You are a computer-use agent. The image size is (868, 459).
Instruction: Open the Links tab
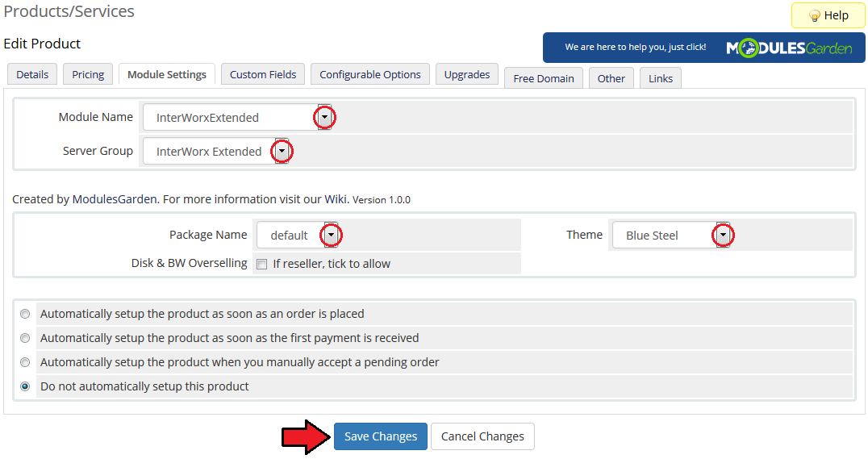(661, 78)
